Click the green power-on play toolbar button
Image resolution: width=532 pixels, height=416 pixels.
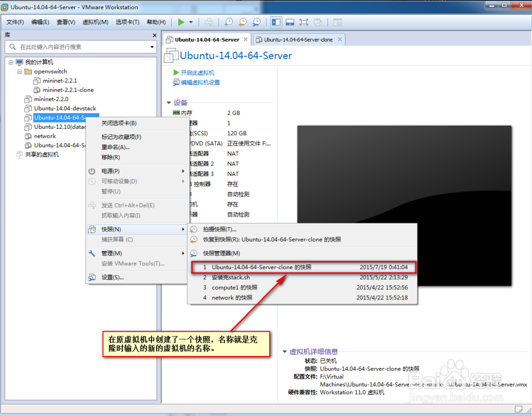pyautogui.click(x=181, y=22)
